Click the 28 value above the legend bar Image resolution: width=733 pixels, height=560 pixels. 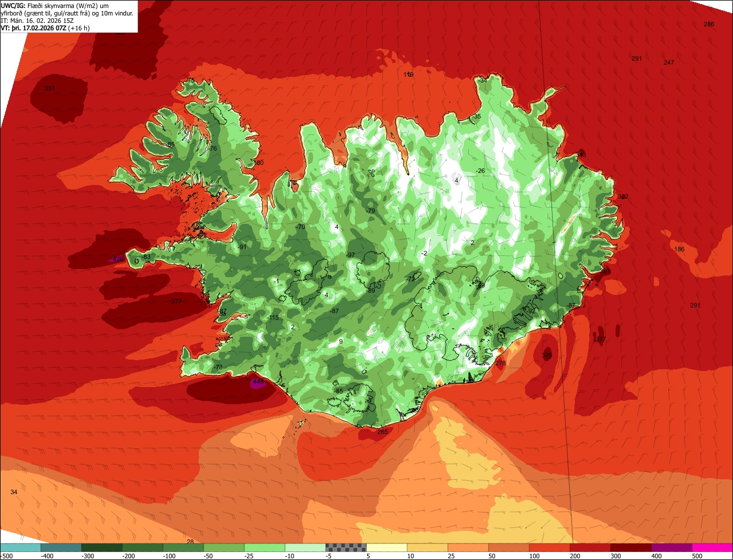pos(190,541)
